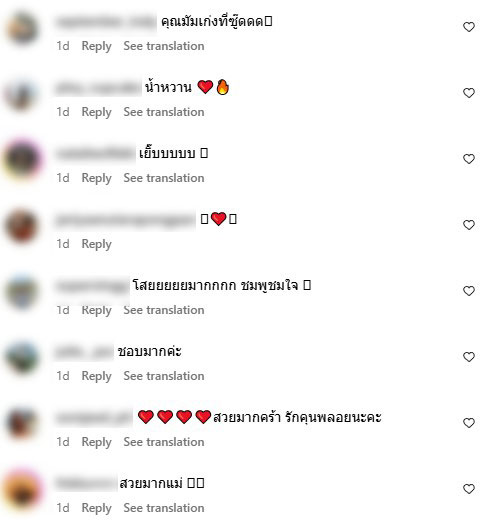The image size is (482, 532).
Task: Like the 'ชอบมากค่ะ' comment
Action: pyautogui.click(x=468, y=357)
